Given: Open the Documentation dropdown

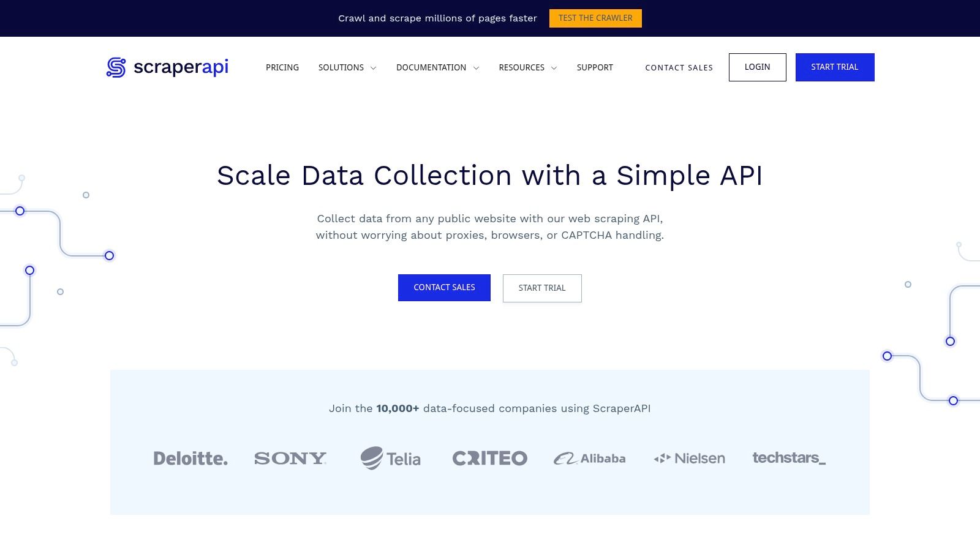Looking at the screenshot, I should click(x=437, y=67).
